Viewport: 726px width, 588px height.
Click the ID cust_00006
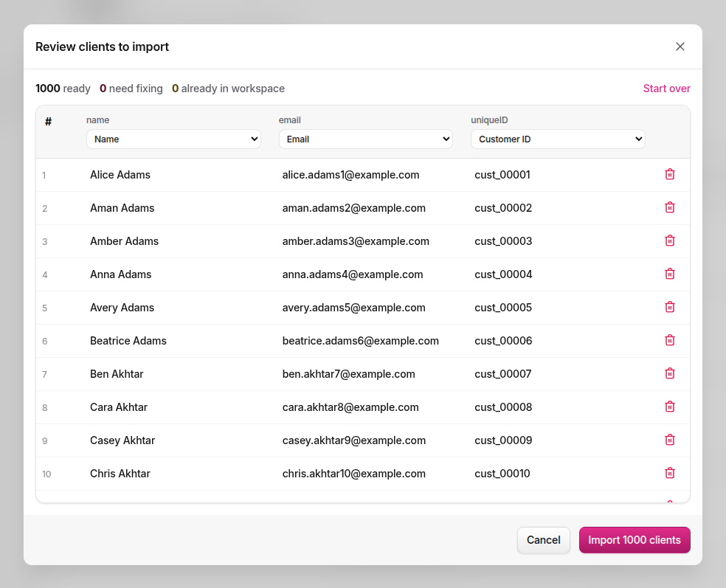coord(503,341)
